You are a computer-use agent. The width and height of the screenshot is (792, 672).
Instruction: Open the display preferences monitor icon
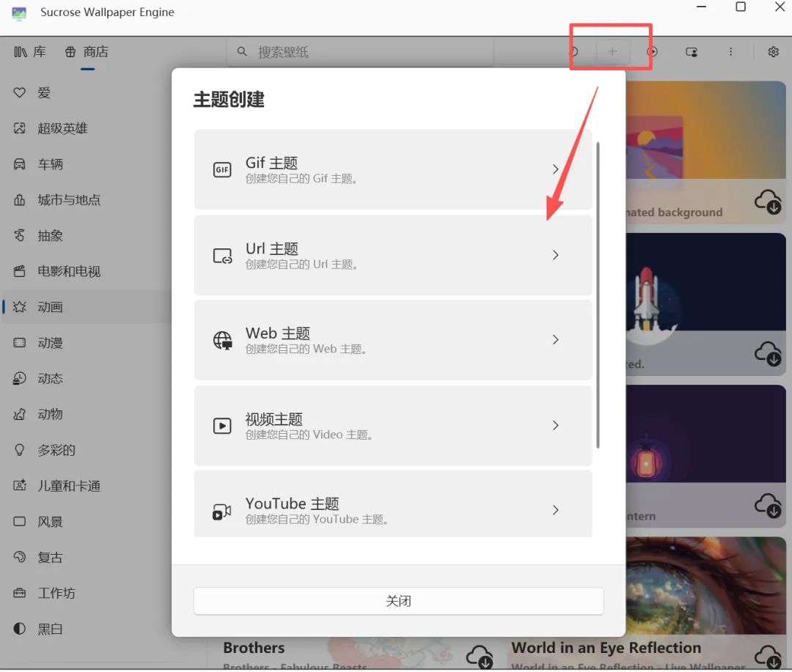692,52
